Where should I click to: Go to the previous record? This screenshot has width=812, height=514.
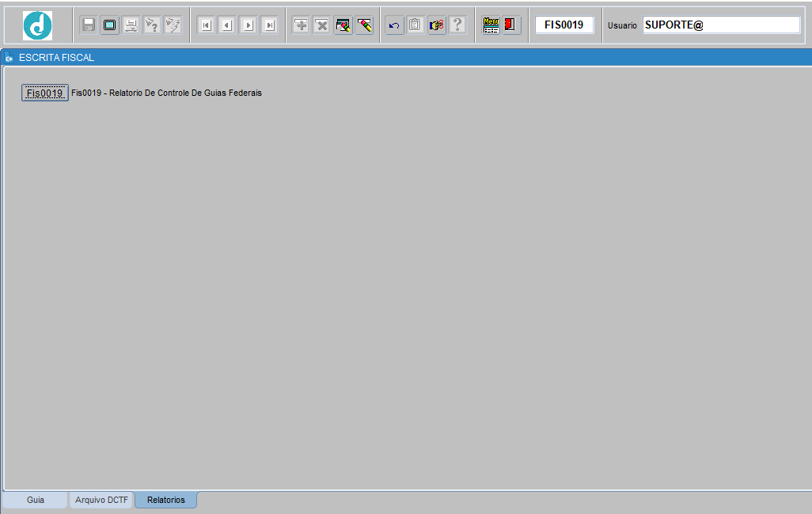pos(227,25)
